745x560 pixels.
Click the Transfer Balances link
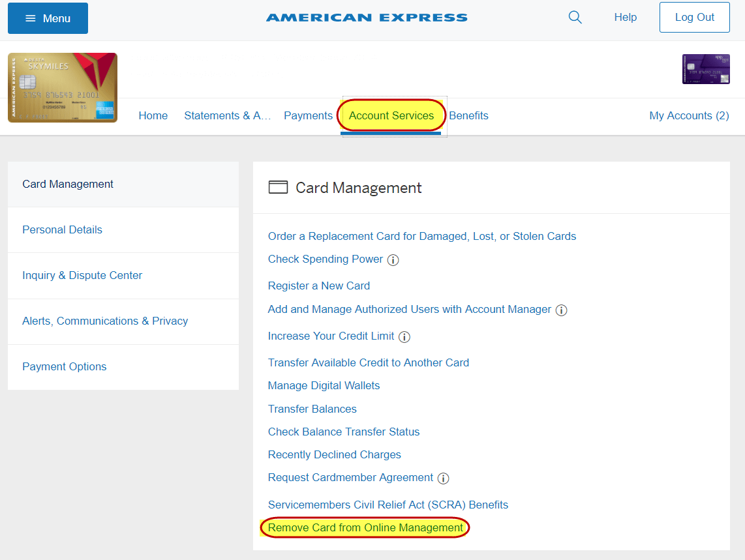[312, 409]
